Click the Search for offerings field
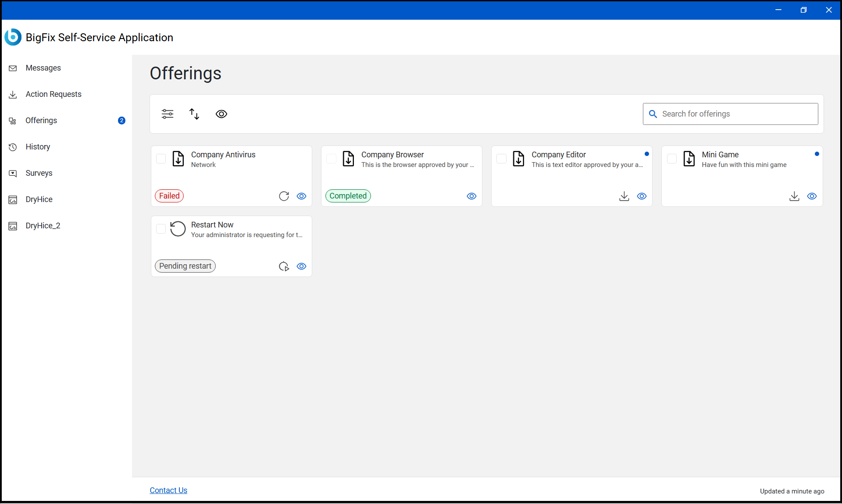Viewport: 842px width, 504px height. [730, 114]
